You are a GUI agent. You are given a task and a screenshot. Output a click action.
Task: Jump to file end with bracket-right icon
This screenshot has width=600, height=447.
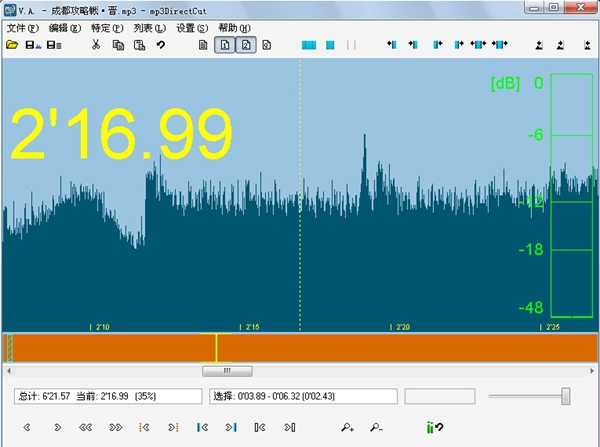290,427
